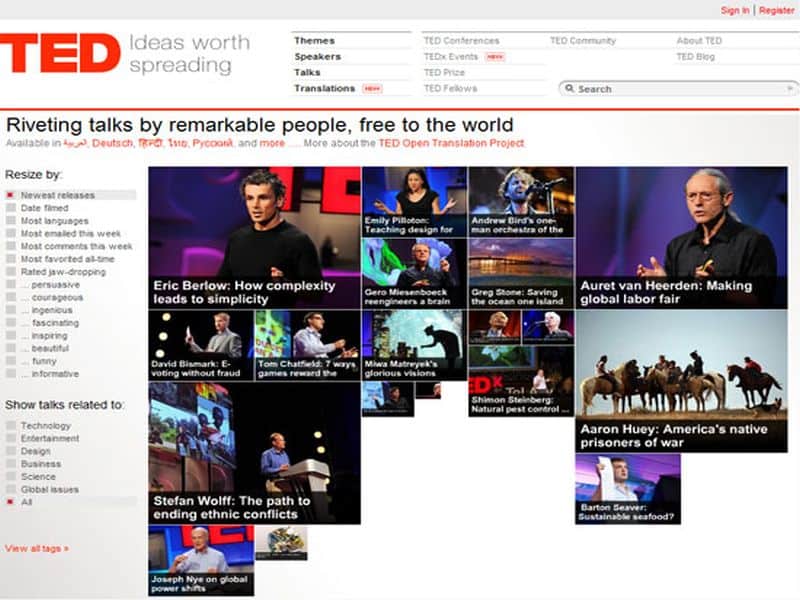Screen dimensions: 800x600
Task: Filter talks by Entertainment
Action: [x=42, y=438]
